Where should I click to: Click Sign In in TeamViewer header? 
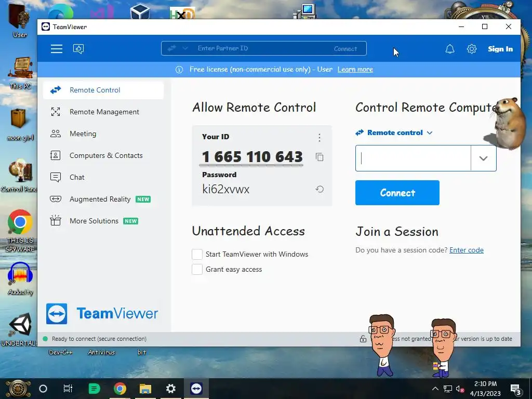tap(500, 49)
